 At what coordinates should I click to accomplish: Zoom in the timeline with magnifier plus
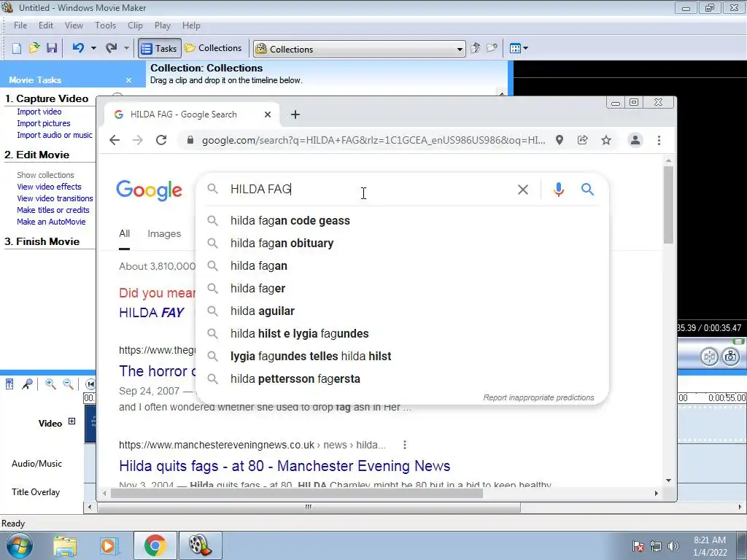click(x=50, y=384)
